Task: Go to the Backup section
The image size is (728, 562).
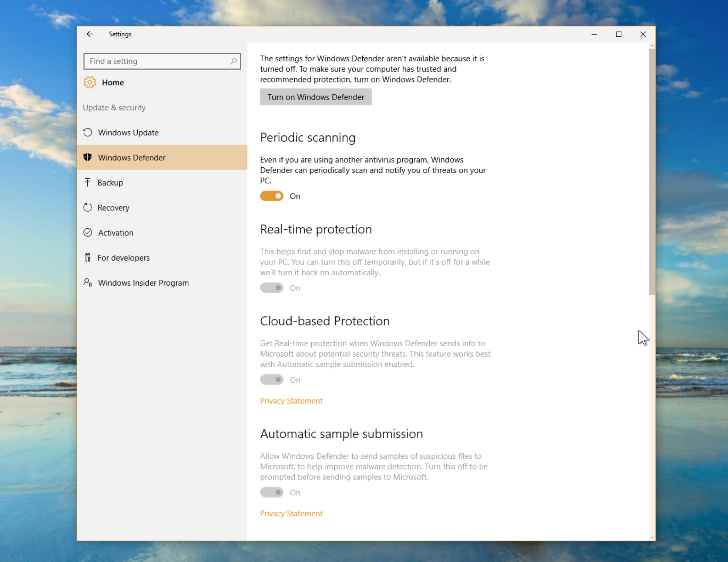Action: [x=162, y=182]
